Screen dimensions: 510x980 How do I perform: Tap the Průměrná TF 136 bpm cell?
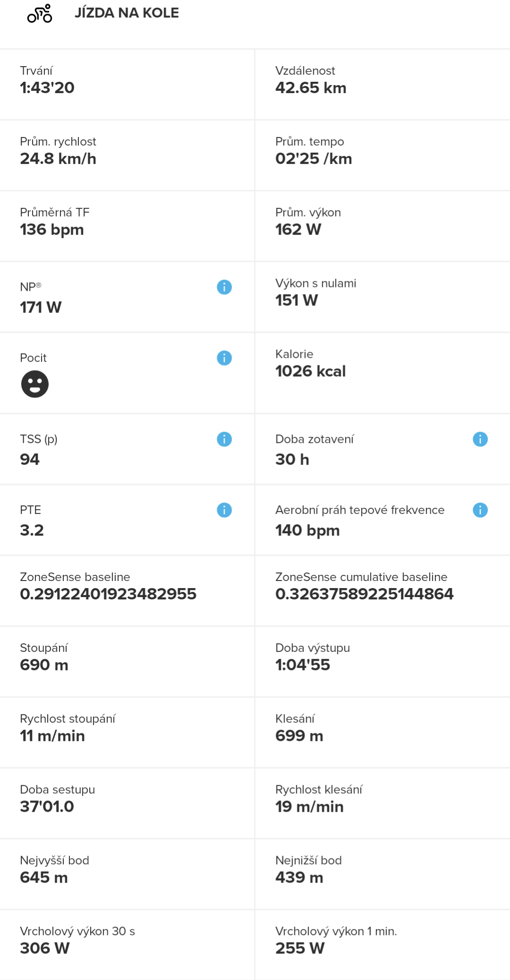(x=127, y=226)
